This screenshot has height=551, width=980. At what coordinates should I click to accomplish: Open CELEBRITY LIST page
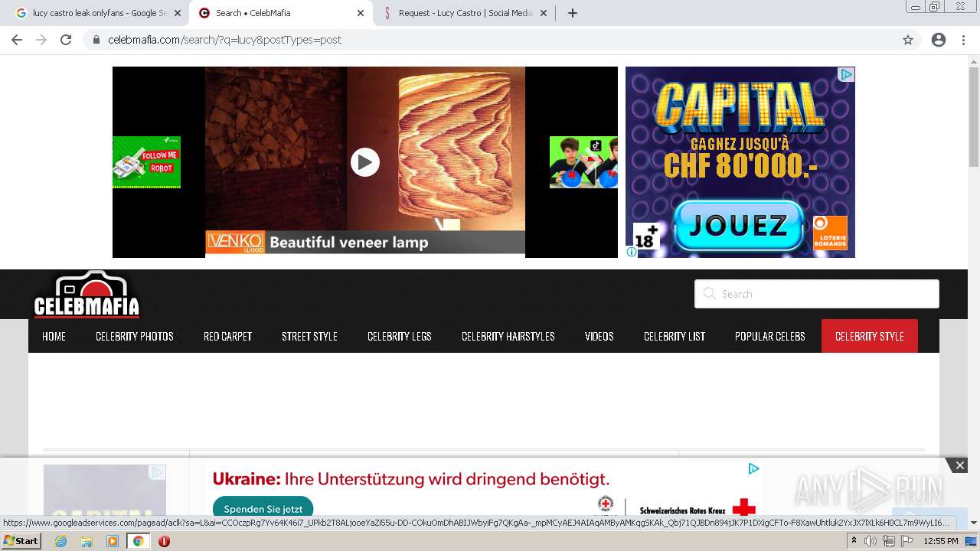tap(675, 336)
